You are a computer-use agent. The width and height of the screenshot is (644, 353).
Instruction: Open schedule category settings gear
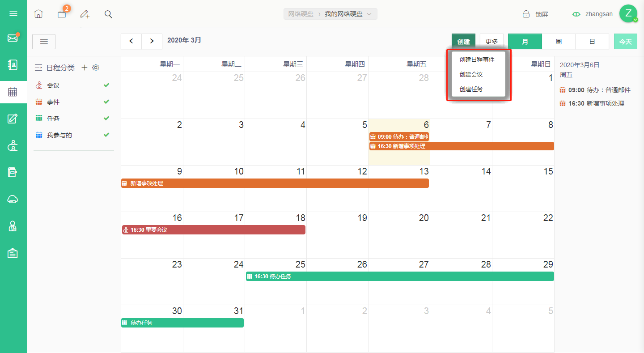tap(96, 68)
